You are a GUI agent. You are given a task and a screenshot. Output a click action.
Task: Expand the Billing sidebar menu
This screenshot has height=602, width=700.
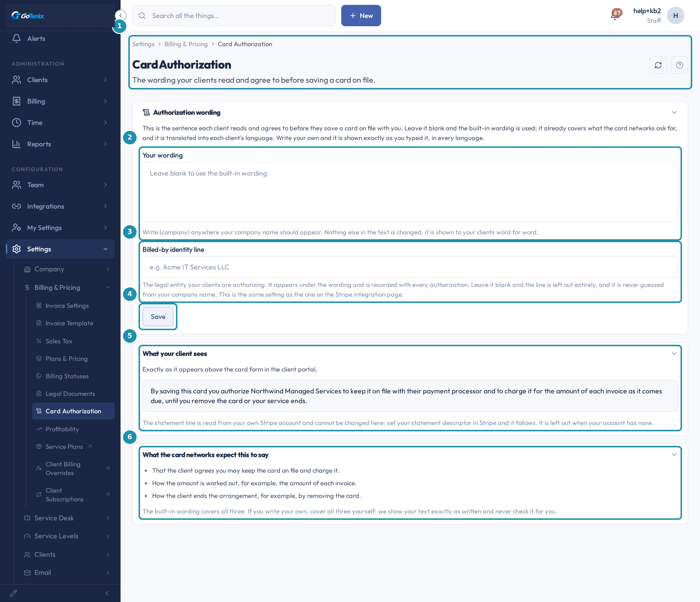(x=60, y=101)
